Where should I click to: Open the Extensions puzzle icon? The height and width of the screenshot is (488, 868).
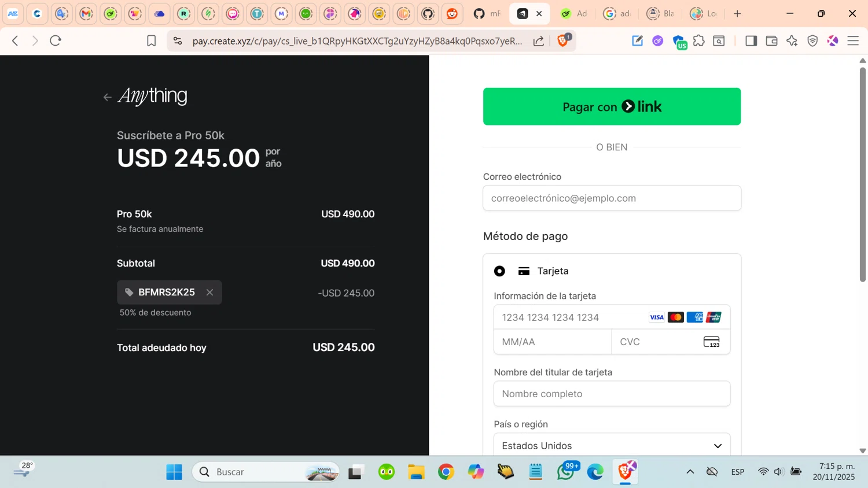point(699,40)
